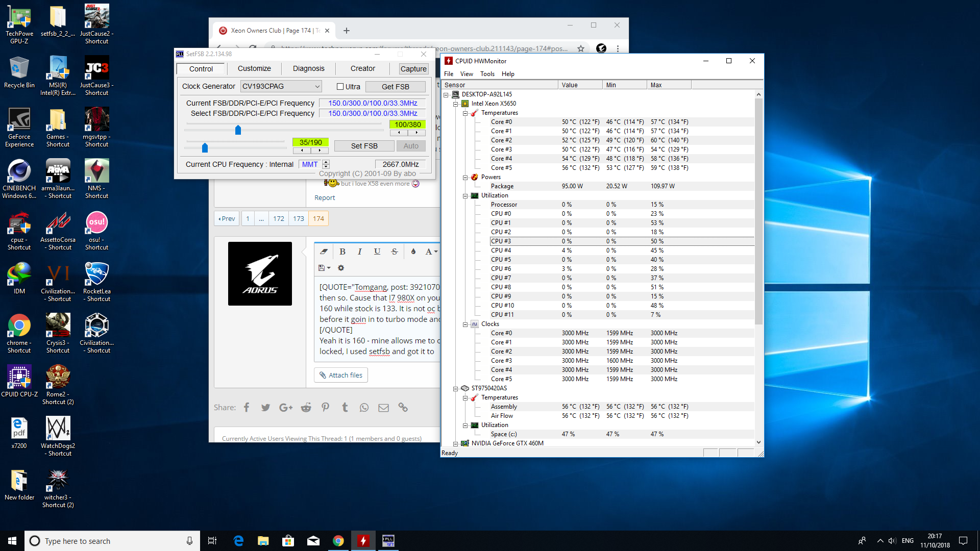Image resolution: width=980 pixels, height=551 pixels.
Task: Open the editor save draft dropdown
Action: coord(325,268)
